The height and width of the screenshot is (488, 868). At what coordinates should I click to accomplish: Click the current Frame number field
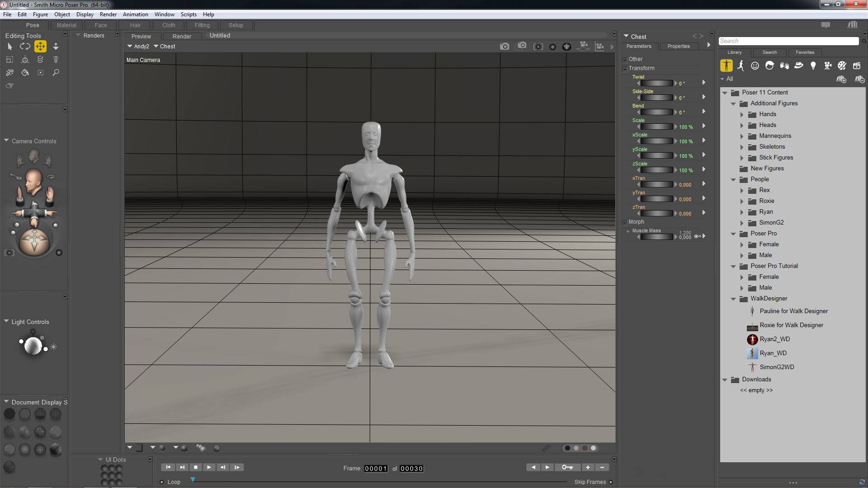pos(376,469)
